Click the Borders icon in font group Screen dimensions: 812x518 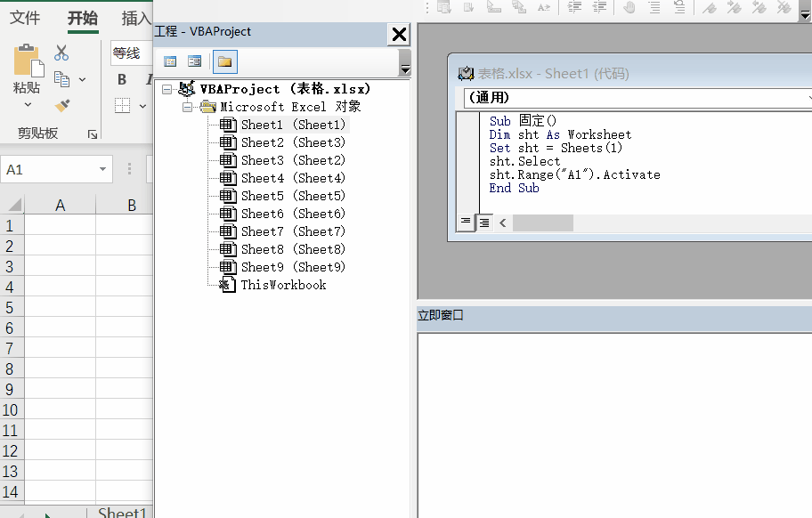point(122,106)
